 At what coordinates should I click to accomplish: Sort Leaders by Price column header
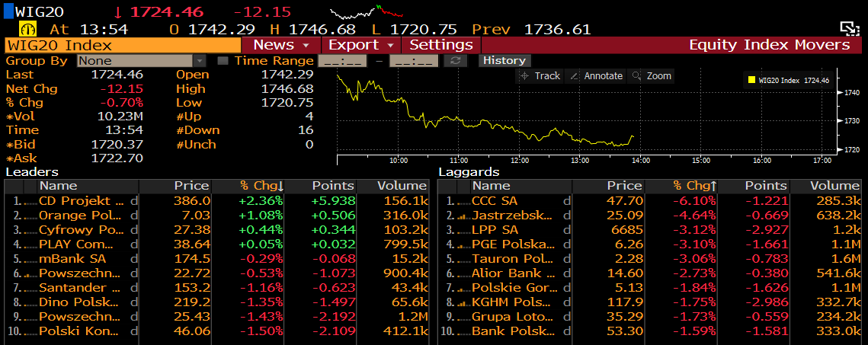[x=175, y=186]
